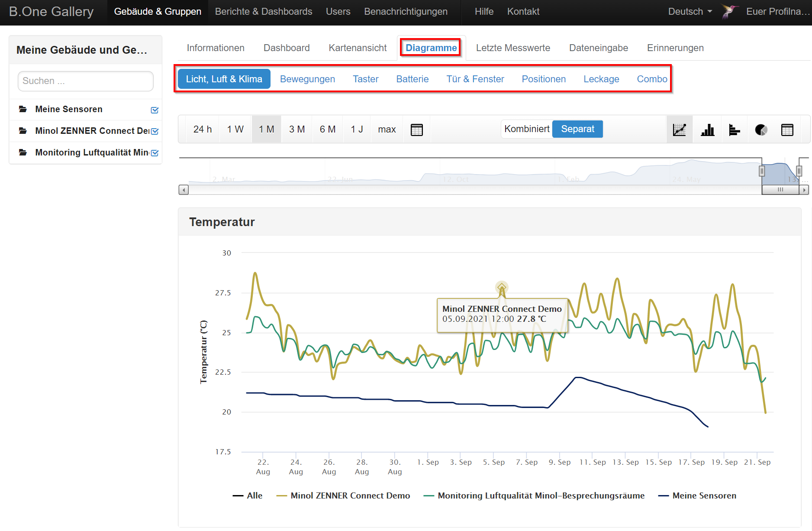This screenshot has height=531, width=812.
Task: Show the Positionen diagrams
Action: click(x=544, y=79)
